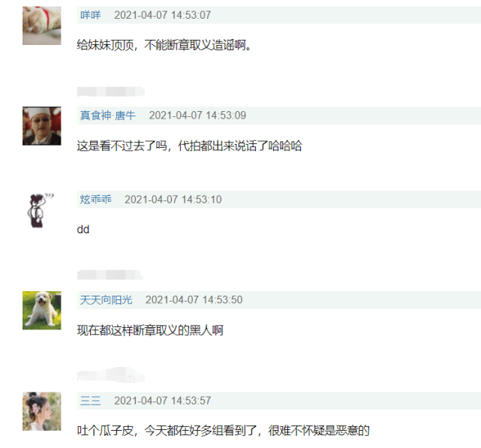Visit the profile link for username 咩咩
This screenshot has height=448, width=481.
[91, 15]
